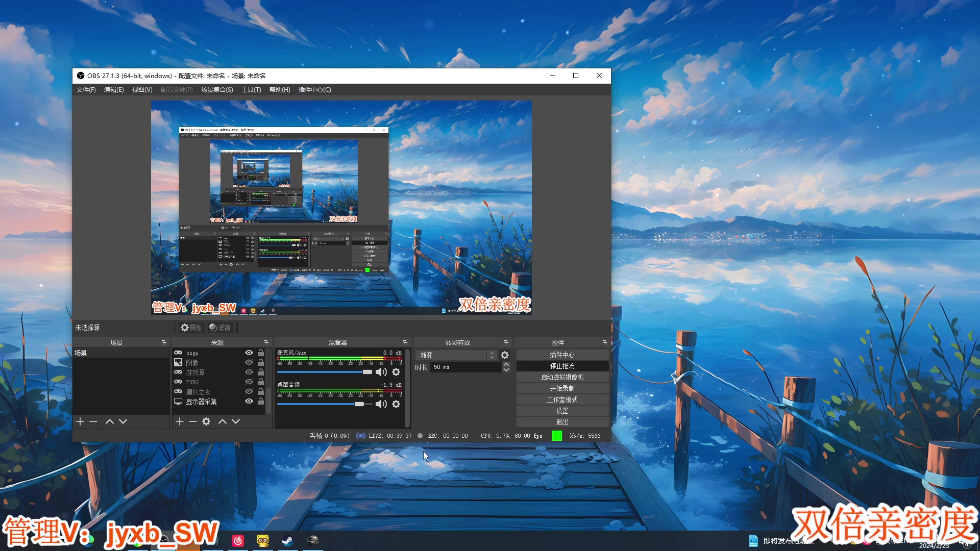Image resolution: width=980 pixels, height=551 pixels.
Task: Pop out the 控件 dock panel
Action: tap(605, 342)
